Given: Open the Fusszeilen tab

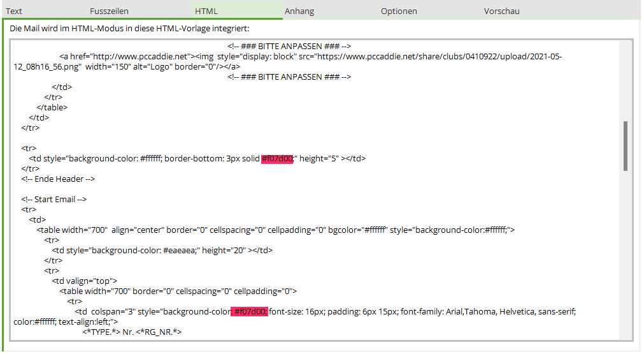Looking at the screenshot, I should 109,11.
